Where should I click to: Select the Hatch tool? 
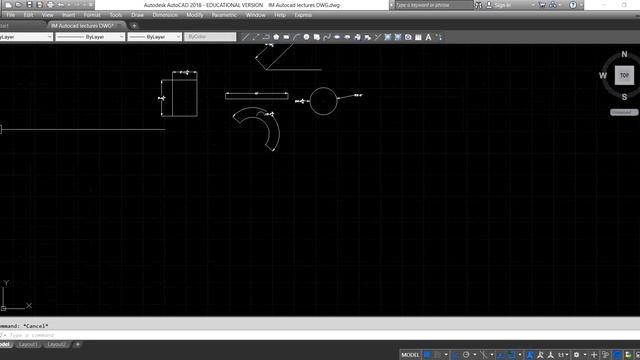388,37
